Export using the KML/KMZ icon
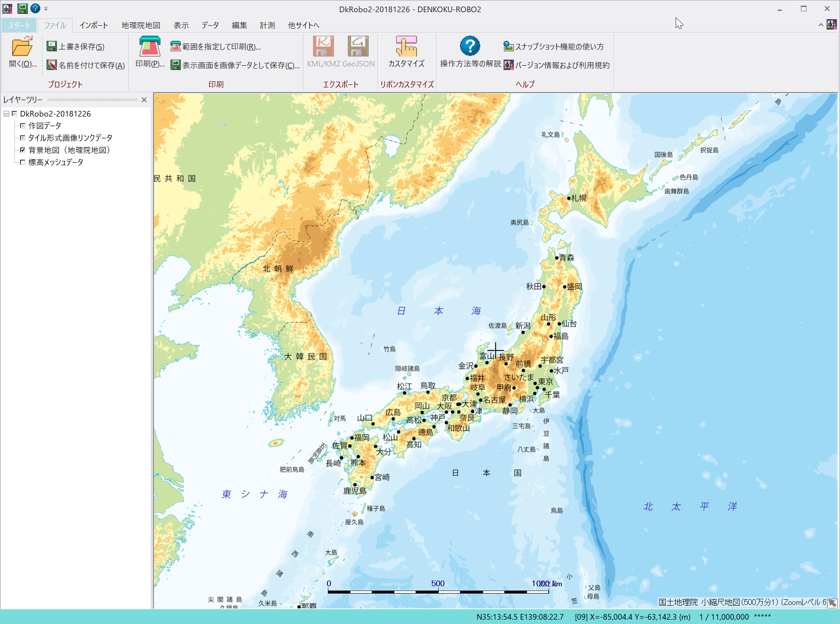 [x=323, y=52]
